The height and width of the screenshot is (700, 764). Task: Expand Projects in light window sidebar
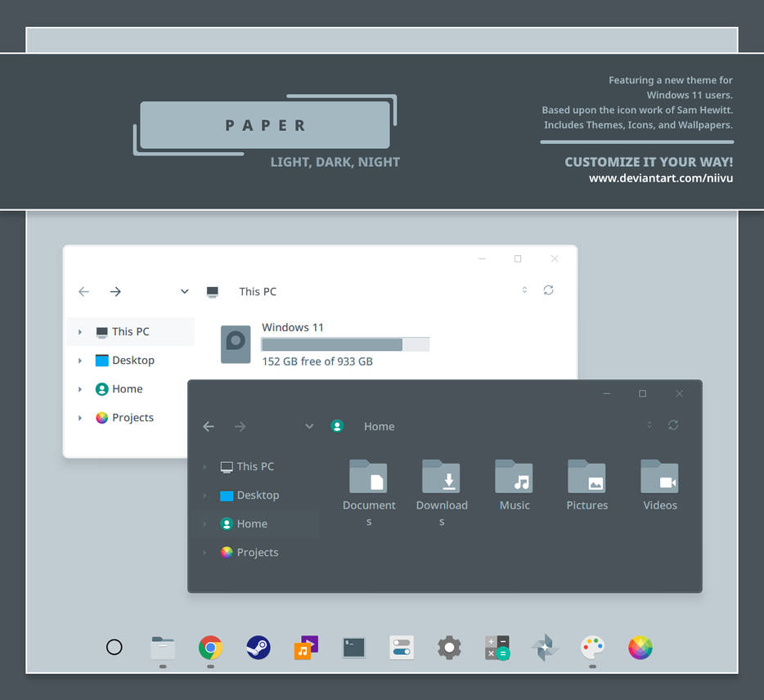click(80, 418)
